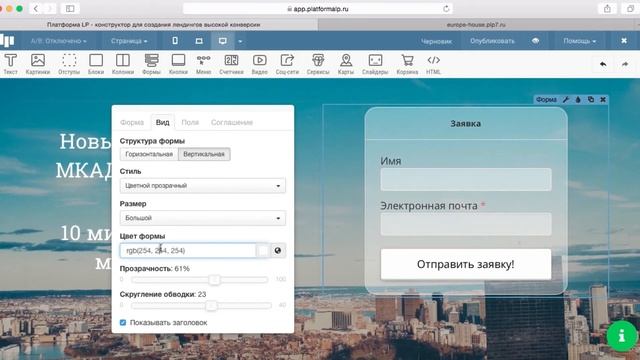Switch to the Поля tab
The width and height of the screenshot is (640, 360).
pos(190,122)
